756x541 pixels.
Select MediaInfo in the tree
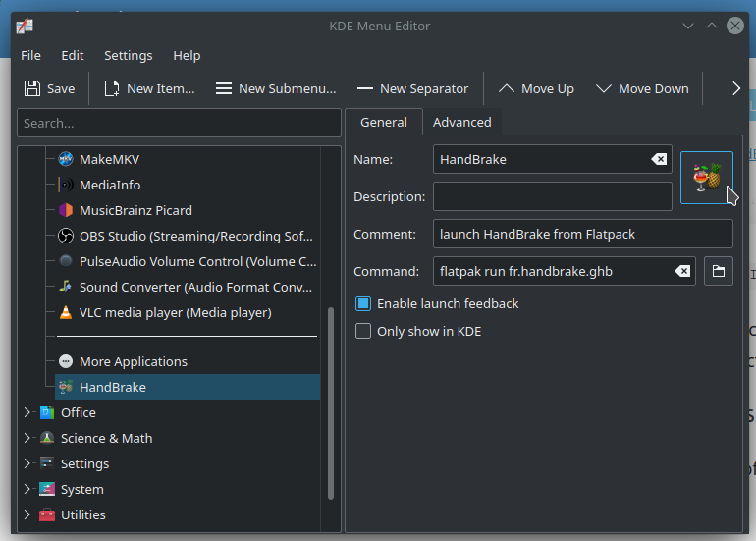(110, 185)
